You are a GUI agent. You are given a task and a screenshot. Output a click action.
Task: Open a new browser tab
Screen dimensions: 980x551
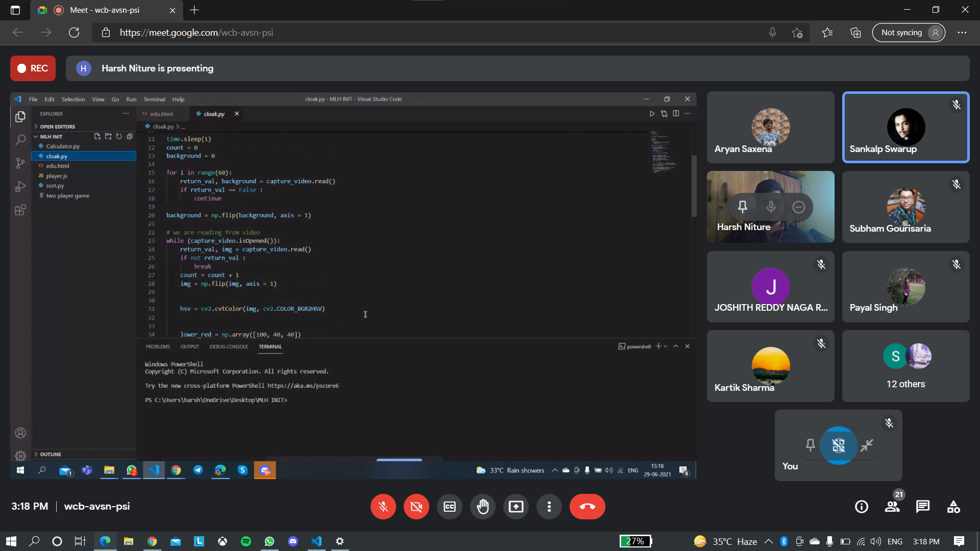click(x=194, y=10)
